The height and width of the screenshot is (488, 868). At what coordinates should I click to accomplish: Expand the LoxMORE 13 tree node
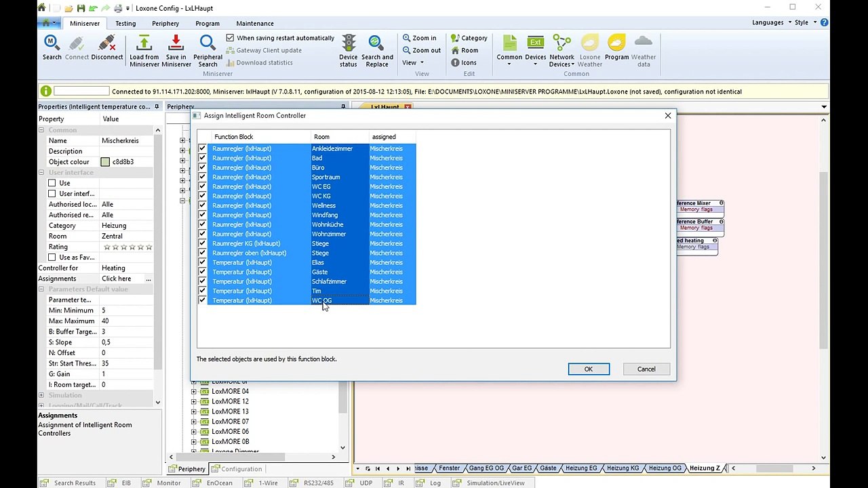194,411
